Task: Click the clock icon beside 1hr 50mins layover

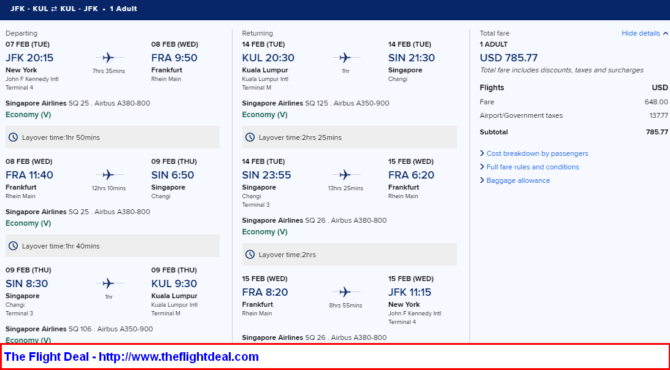Action: pos(13,138)
